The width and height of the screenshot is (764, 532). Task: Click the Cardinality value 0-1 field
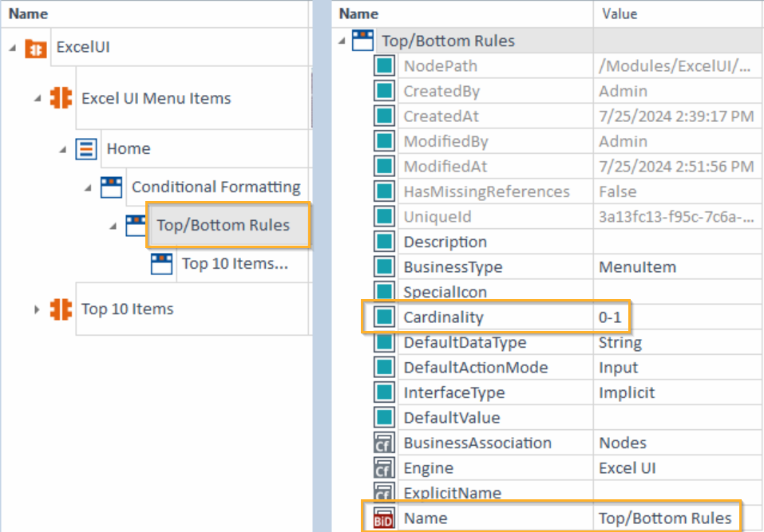coord(611,317)
